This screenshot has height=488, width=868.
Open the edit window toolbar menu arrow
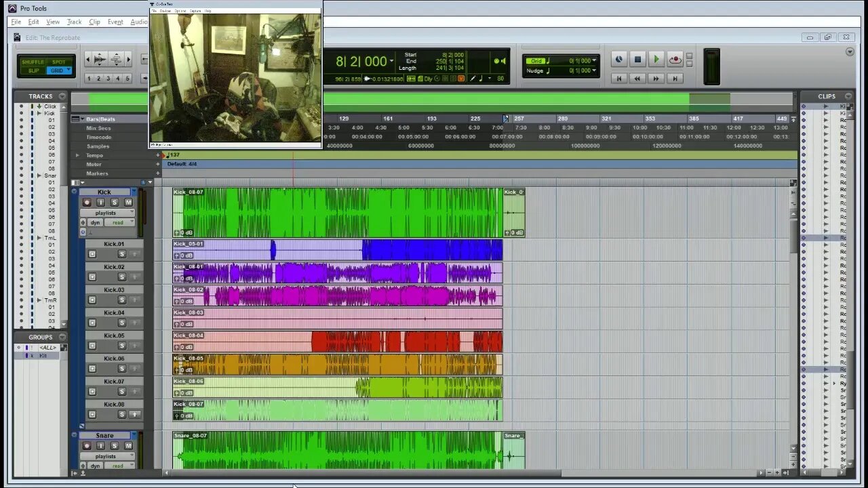pyautogui.click(x=850, y=52)
